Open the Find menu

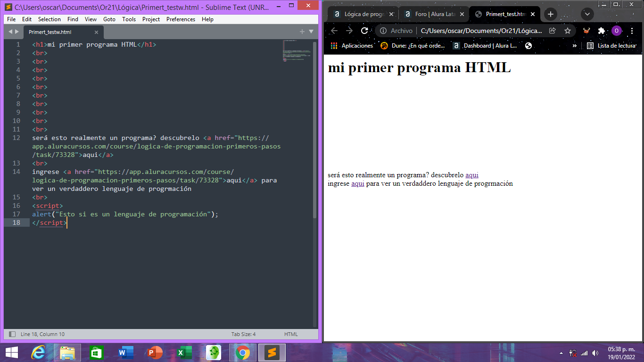[x=73, y=19]
